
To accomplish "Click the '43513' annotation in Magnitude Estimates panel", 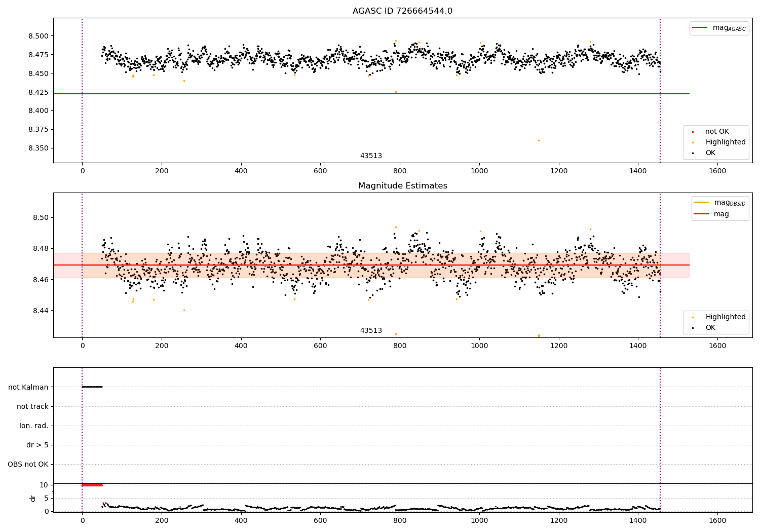I will (x=371, y=331).
